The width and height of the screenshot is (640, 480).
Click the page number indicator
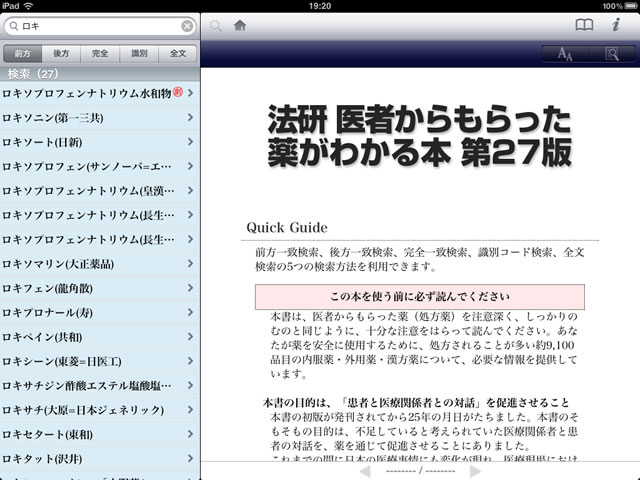click(420, 471)
